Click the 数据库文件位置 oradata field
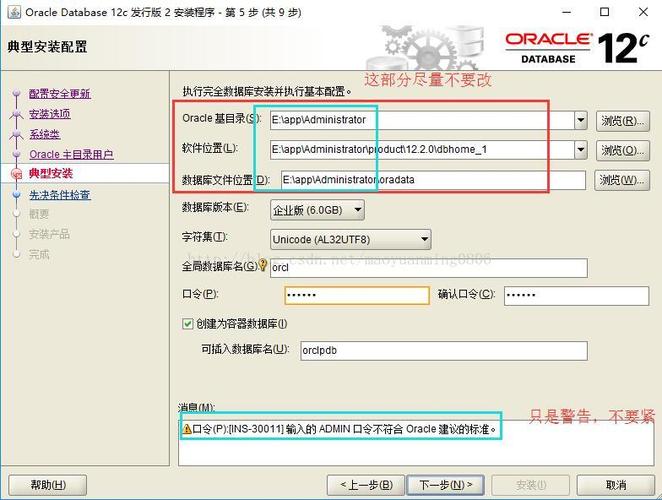 click(x=433, y=180)
